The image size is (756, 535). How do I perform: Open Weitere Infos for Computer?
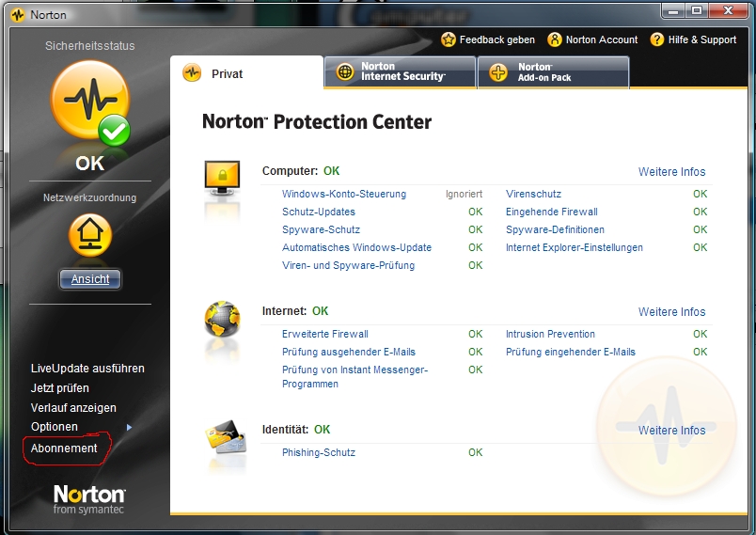[x=671, y=171]
